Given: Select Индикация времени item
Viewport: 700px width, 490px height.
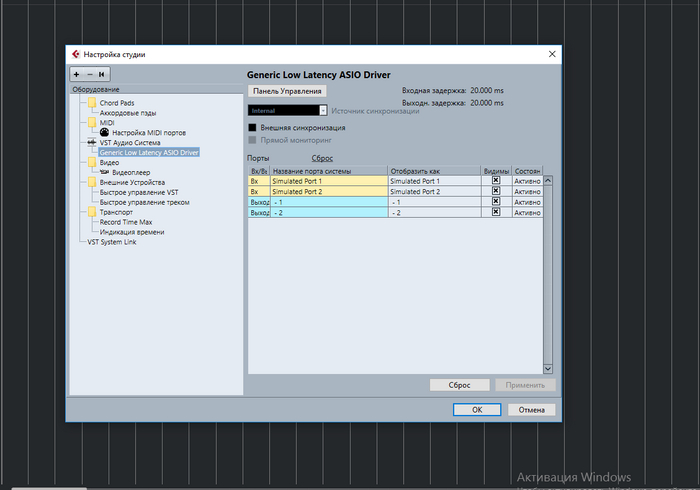Looking at the screenshot, I should pyautogui.click(x=132, y=232).
